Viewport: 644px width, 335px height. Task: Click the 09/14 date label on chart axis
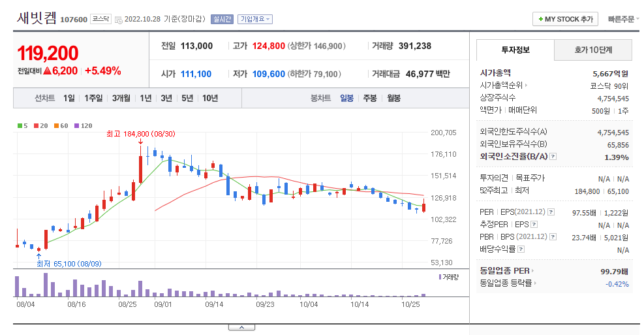[x=214, y=304]
